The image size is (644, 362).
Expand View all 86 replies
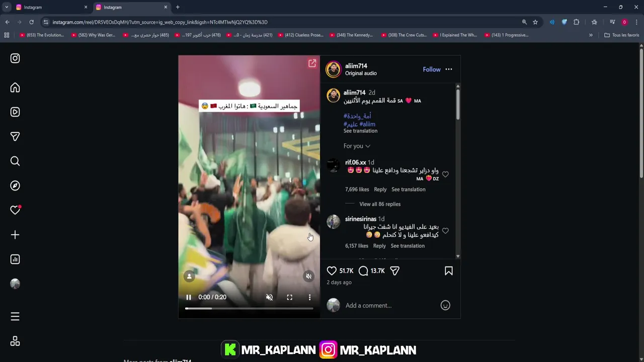click(x=380, y=204)
